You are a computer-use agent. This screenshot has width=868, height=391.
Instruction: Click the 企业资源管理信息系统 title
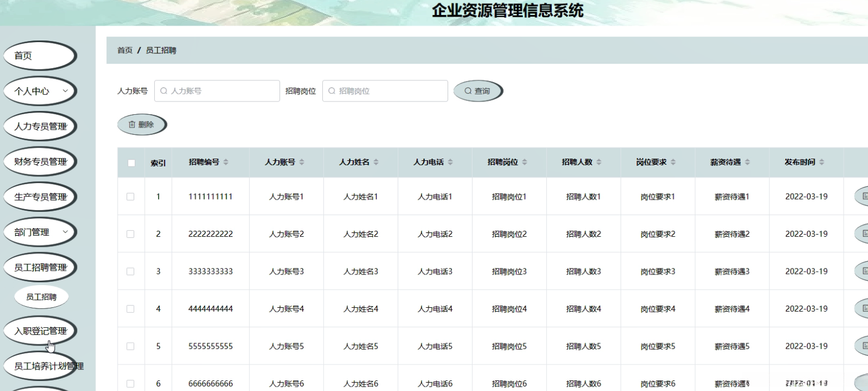click(x=507, y=11)
